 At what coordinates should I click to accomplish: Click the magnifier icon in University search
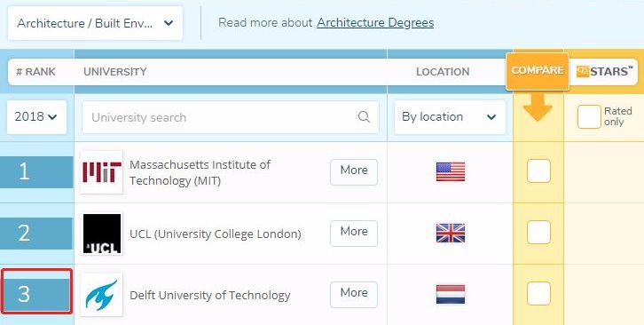pyautogui.click(x=364, y=117)
